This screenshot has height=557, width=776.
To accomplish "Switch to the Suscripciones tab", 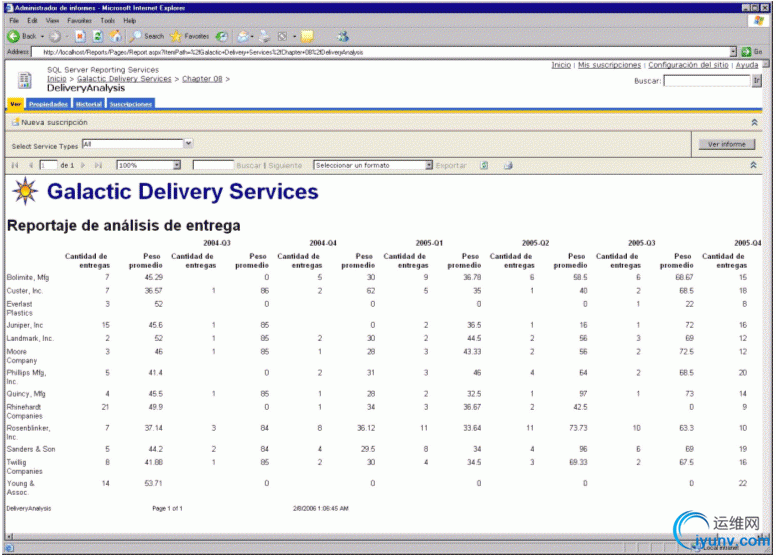I will click(131, 104).
